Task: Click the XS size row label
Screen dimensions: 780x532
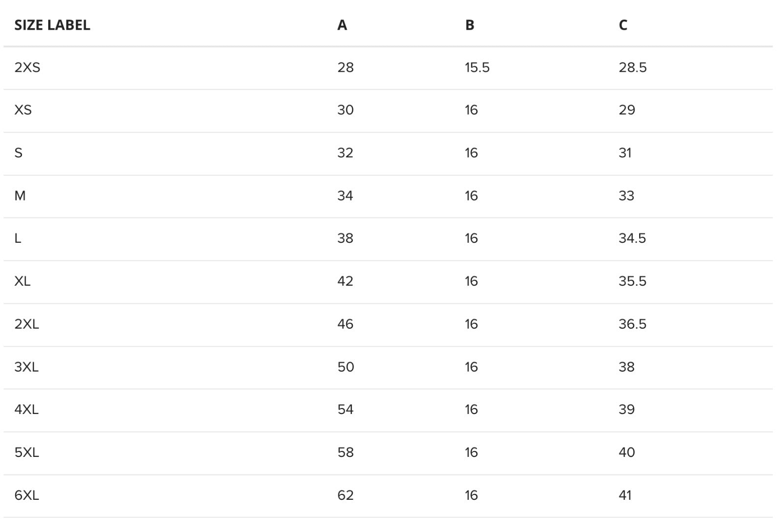Action: [x=23, y=110]
